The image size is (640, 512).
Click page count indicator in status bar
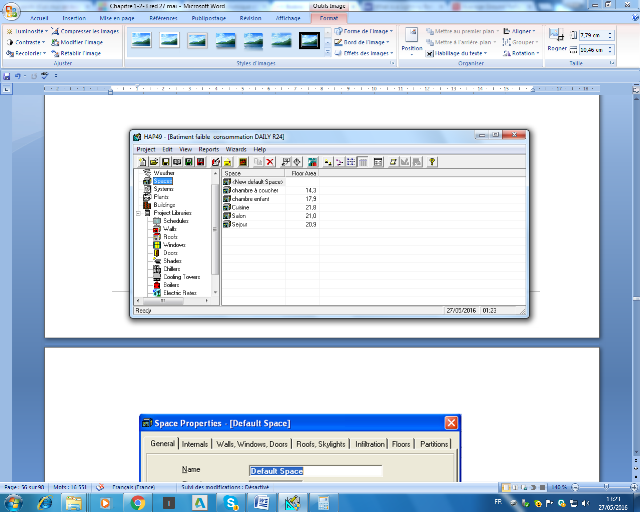coord(24,487)
